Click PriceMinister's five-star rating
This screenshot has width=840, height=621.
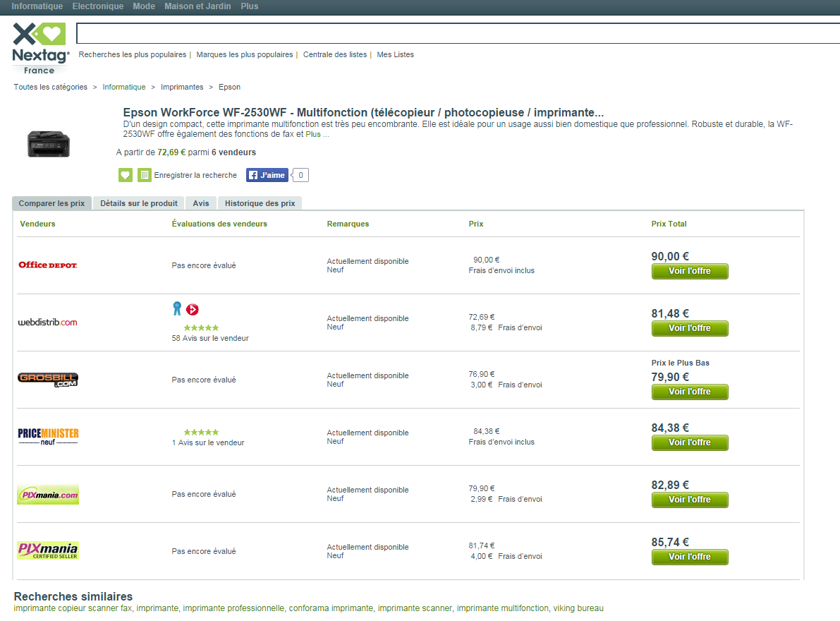[x=202, y=433]
